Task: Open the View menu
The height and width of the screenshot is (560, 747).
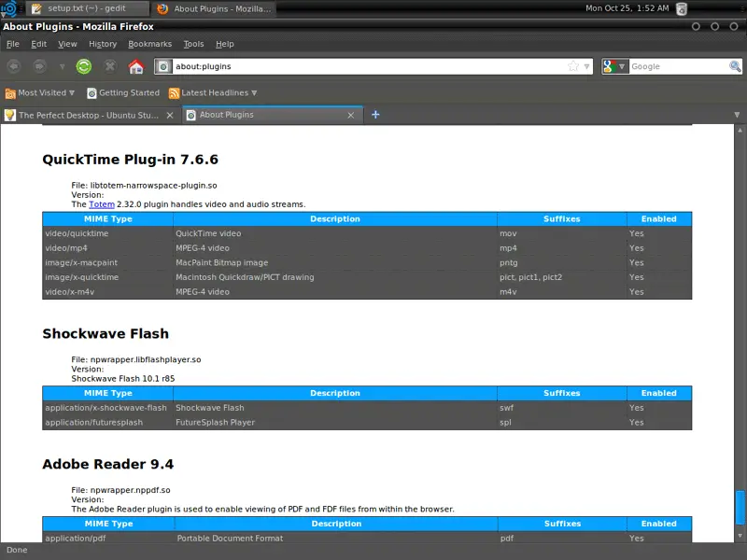Action: coord(67,44)
